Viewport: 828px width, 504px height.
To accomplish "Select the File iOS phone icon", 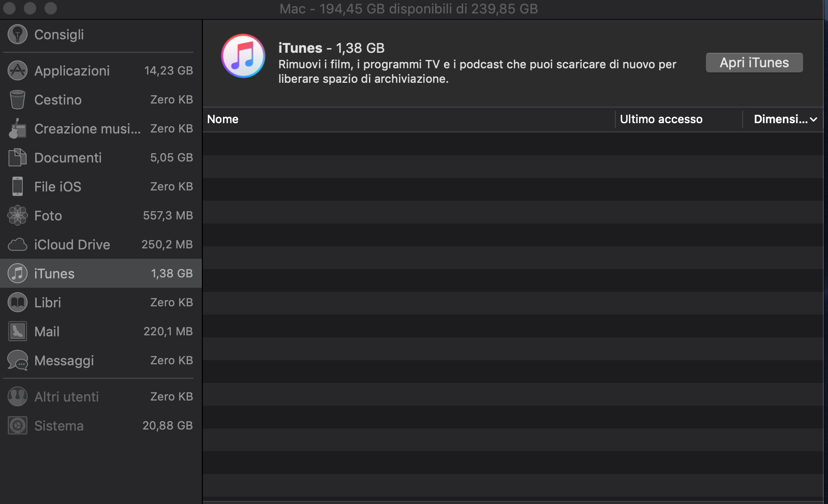I will [18, 187].
